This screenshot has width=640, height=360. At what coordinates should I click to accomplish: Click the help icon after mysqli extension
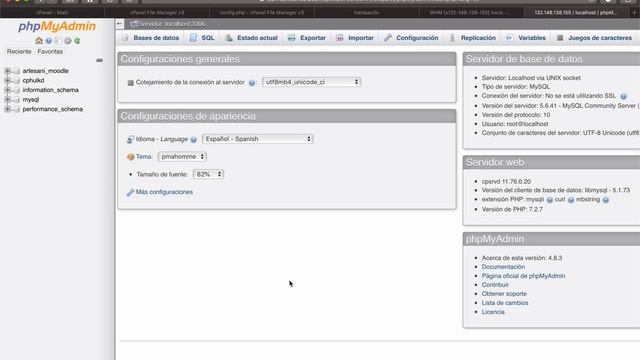point(550,200)
